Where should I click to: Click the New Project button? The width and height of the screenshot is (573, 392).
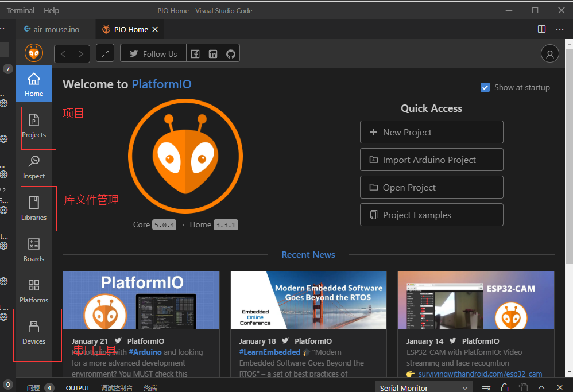tap(431, 132)
